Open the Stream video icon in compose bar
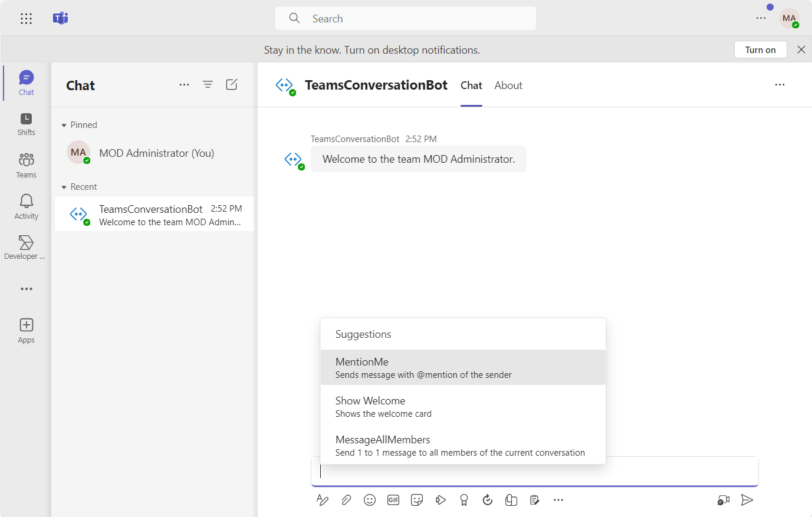812x517 pixels. coord(440,500)
